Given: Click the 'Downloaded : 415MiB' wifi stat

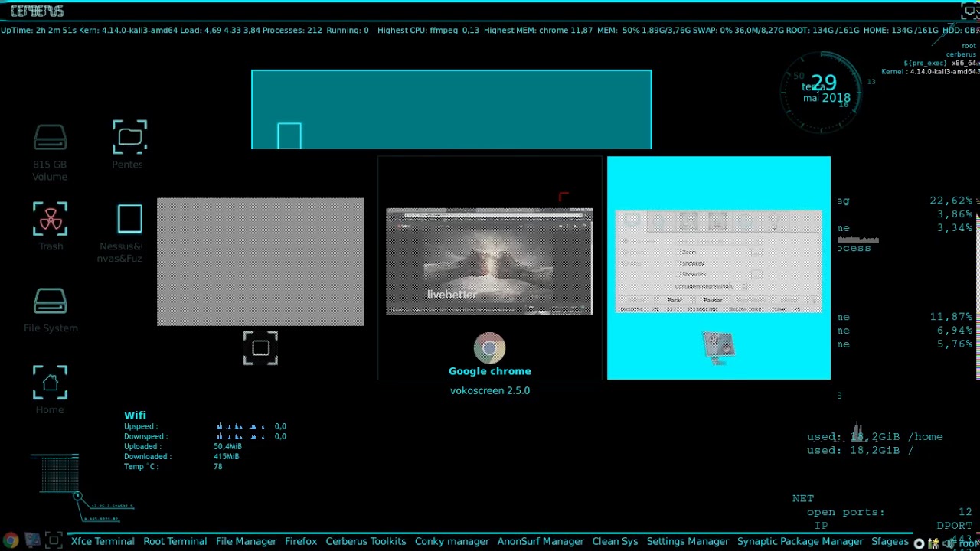Looking at the screenshot, I should 181,456.
